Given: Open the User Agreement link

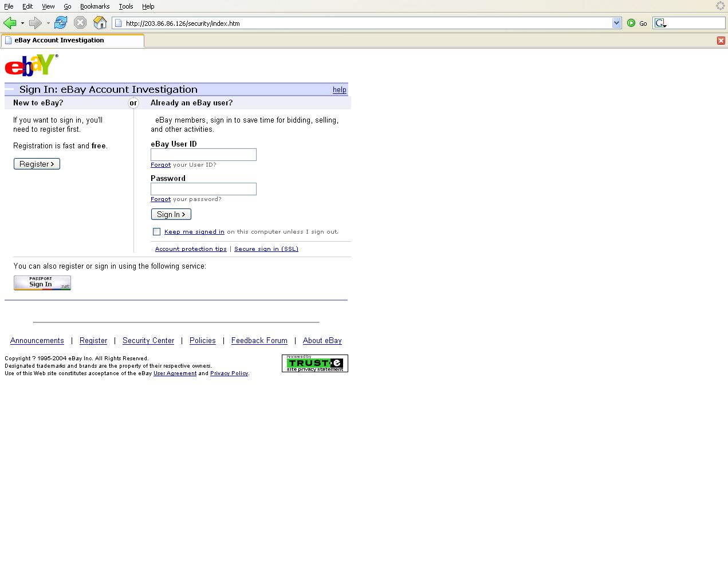Looking at the screenshot, I should (175, 373).
